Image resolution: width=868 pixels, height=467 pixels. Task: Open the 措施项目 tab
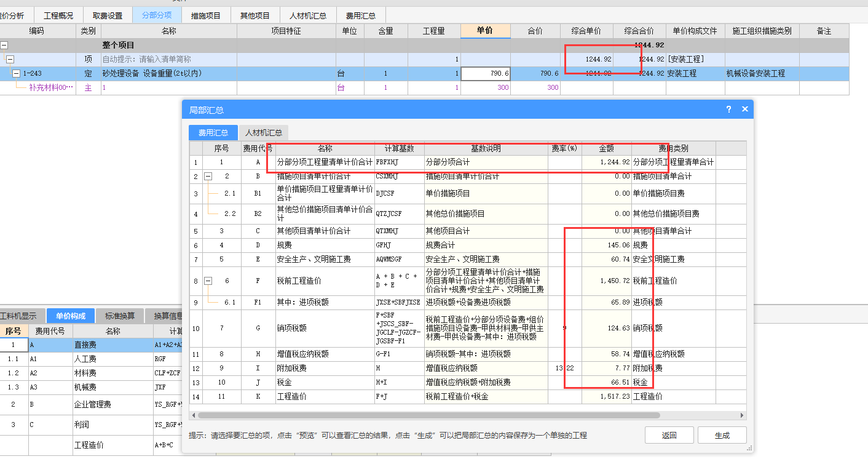[205, 15]
